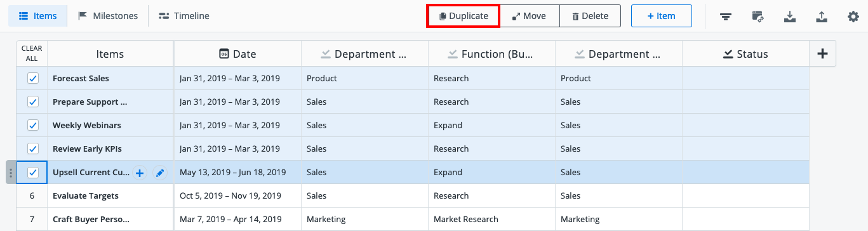Click the linked fields icon beside filter

(x=757, y=16)
